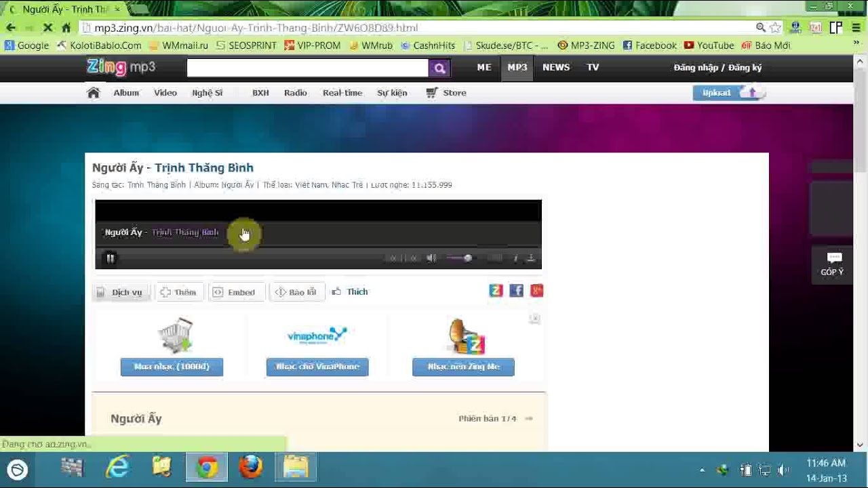Image resolution: width=868 pixels, height=488 pixels.
Task: Open the Radio menu
Action: tap(295, 93)
